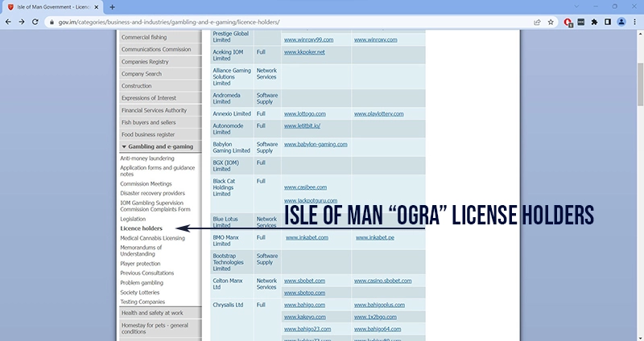
Task: Open Commission Meetings link
Action: pyautogui.click(x=146, y=184)
